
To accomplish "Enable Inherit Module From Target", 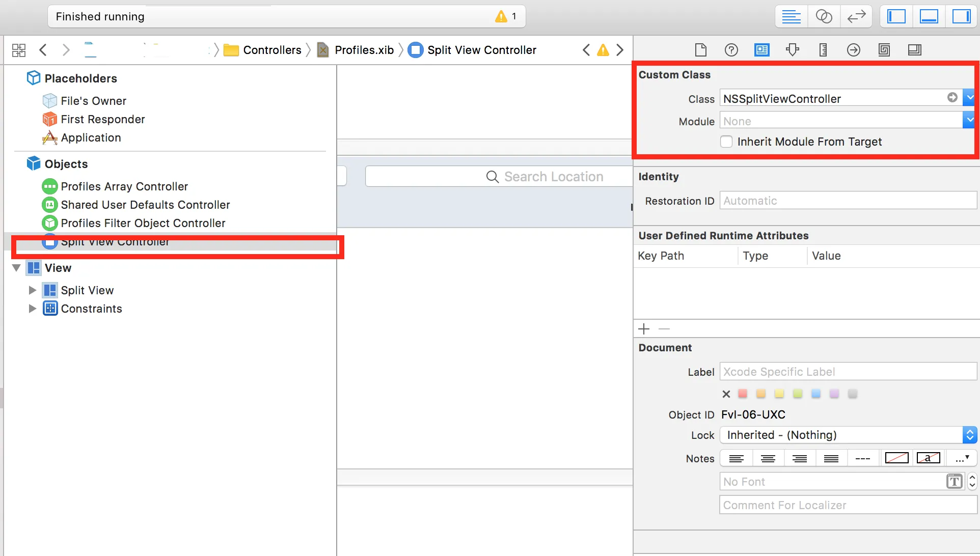I will click(x=726, y=142).
